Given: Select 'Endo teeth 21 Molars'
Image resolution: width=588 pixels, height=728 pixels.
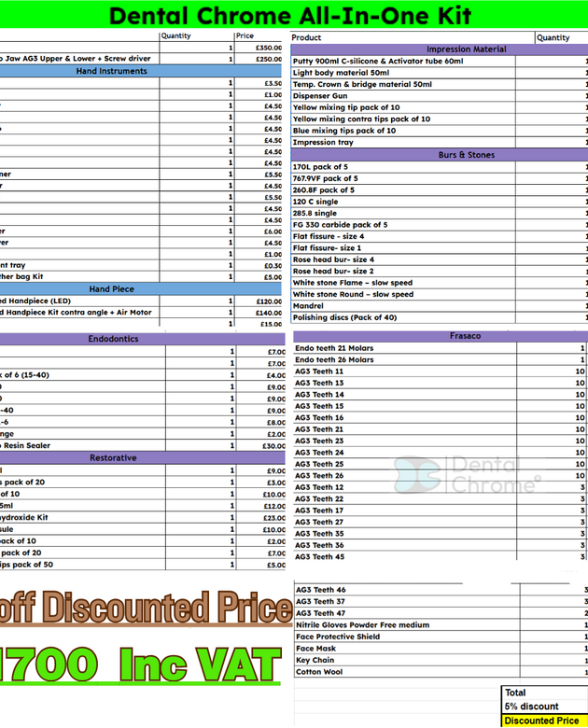Looking at the screenshot, I should [334, 348].
